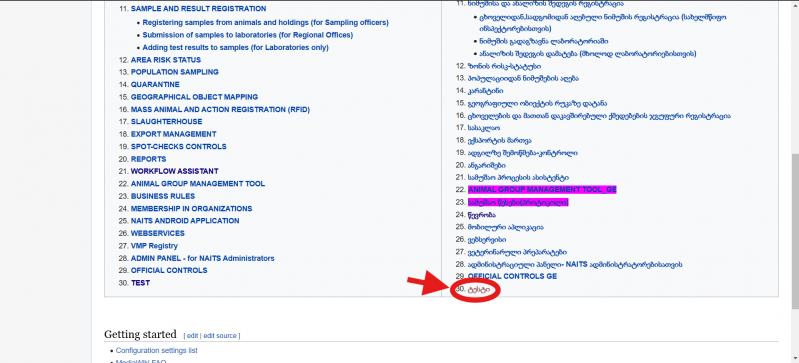799x363 pixels.
Task: Open Adding test results to samples link
Action: [x=235, y=47]
